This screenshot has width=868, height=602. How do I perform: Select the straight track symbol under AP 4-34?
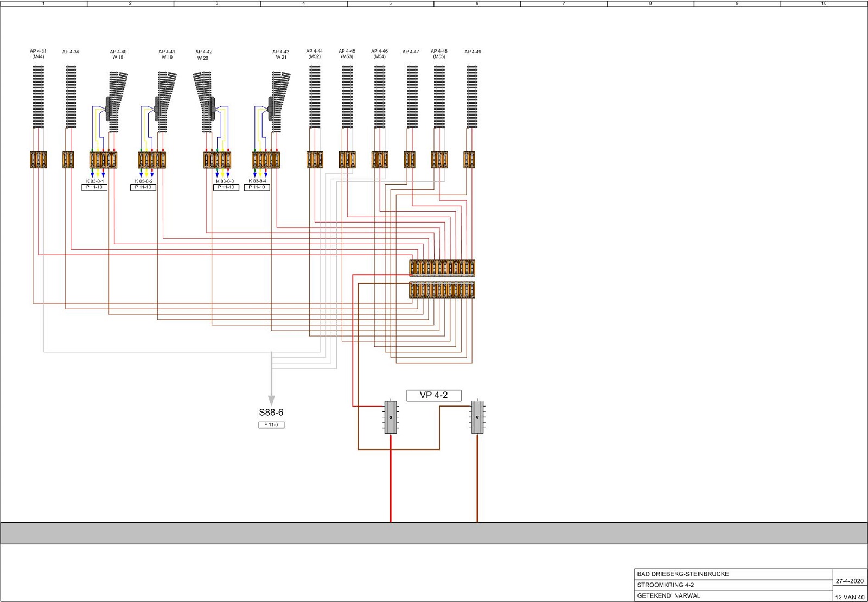click(71, 97)
